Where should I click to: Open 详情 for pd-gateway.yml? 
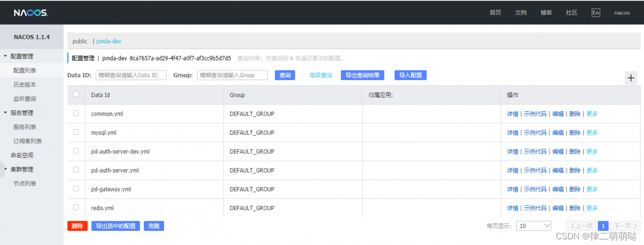(513, 189)
